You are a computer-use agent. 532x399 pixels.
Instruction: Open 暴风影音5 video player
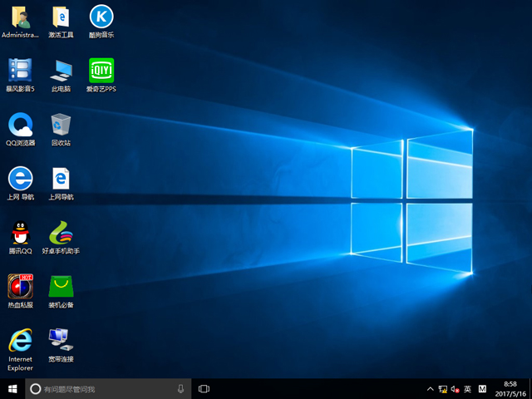pyautogui.click(x=20, y=71)
